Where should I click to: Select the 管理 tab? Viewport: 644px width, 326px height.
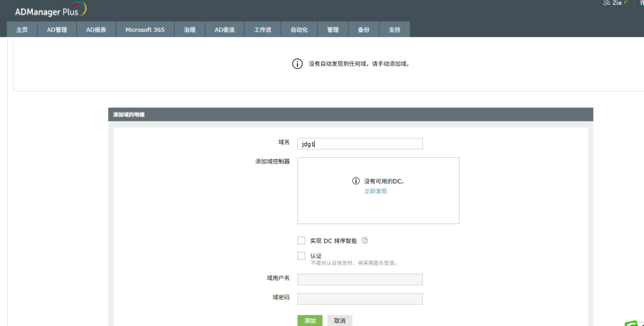pos(333,30)
